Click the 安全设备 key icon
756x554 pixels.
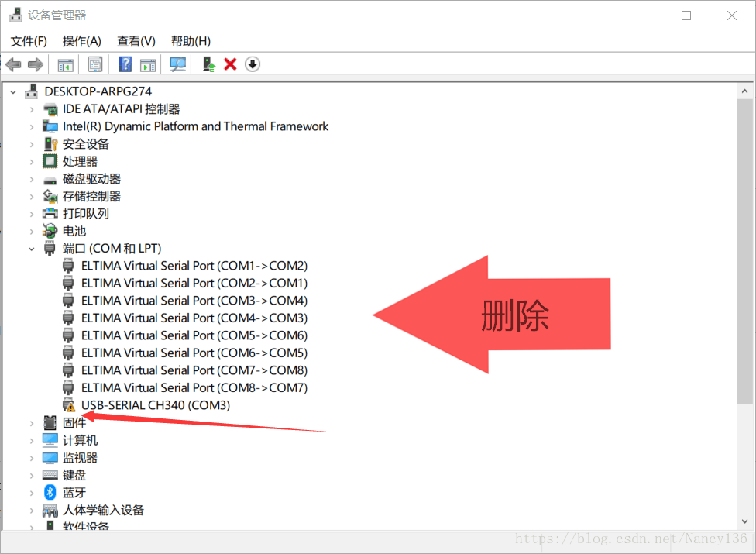(x=50, y=143)
